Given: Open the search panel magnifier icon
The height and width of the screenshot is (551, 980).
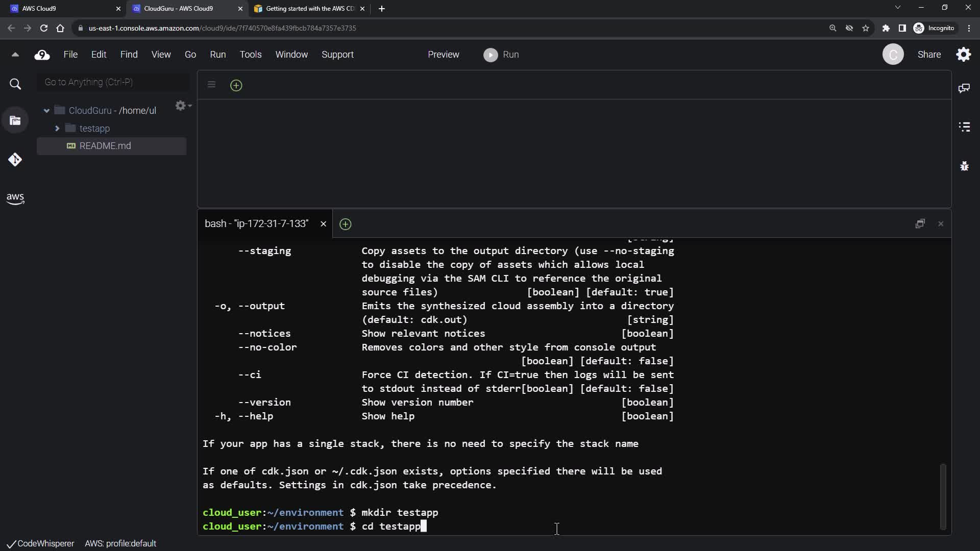Looking at the screenshot, I should (15, 84).
